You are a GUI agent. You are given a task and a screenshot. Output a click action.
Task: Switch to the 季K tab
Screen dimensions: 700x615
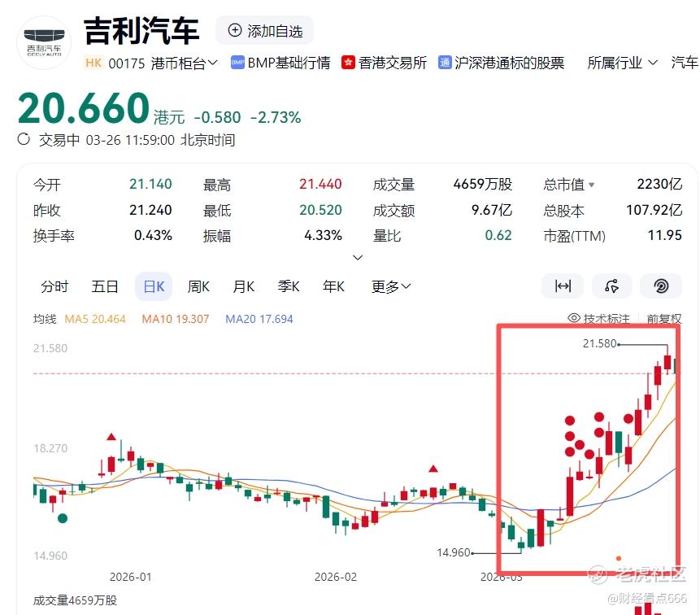289,286
